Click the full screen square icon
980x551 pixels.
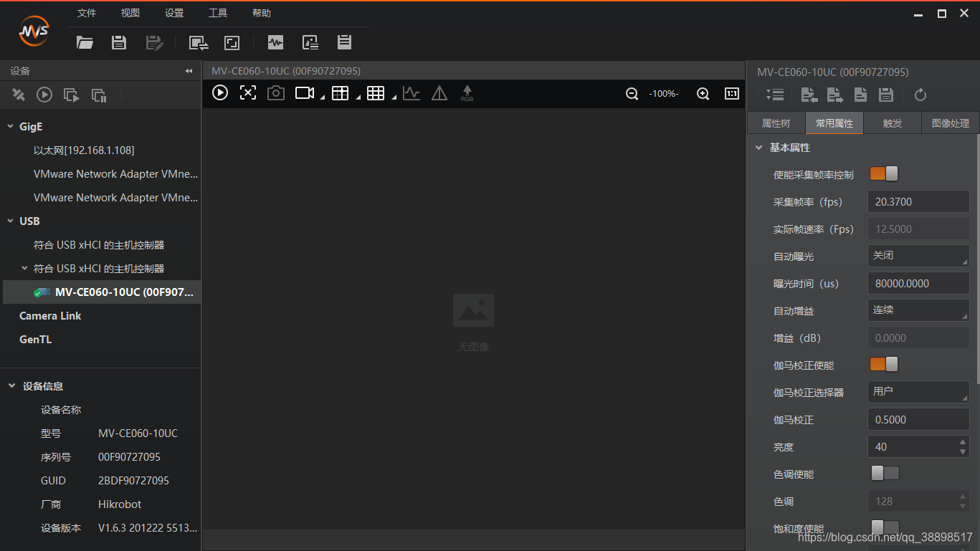pyautogui.click(x=232, y=43)
